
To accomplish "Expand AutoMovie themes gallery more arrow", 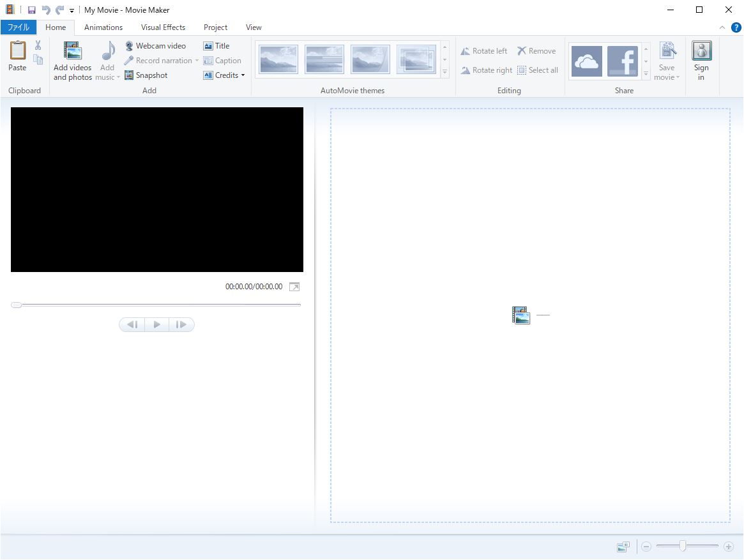I will tap(445, 72).
